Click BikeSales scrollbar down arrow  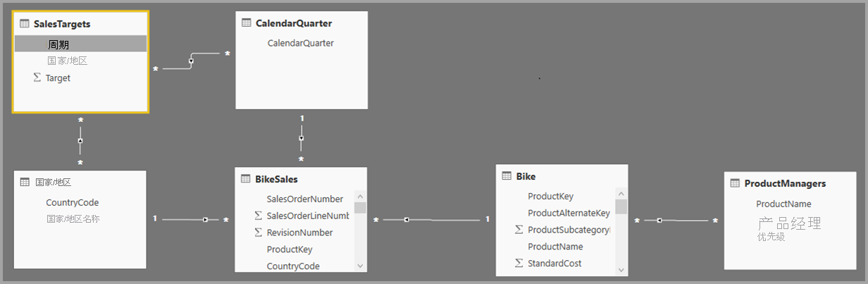pyautogui.click(x=360, y=266)
